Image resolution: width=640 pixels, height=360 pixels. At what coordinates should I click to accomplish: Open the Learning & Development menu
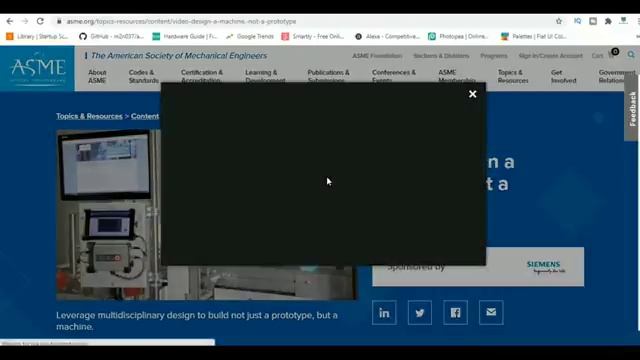tap(265, 76)
